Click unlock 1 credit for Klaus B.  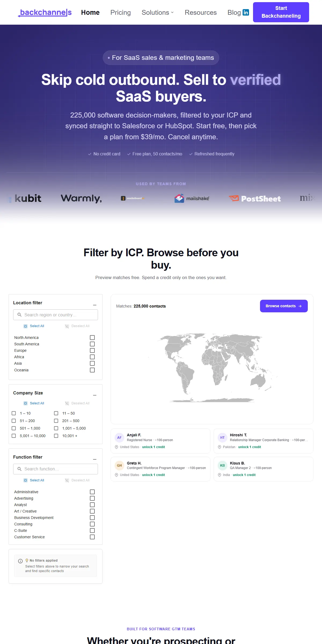pos(244,475)
